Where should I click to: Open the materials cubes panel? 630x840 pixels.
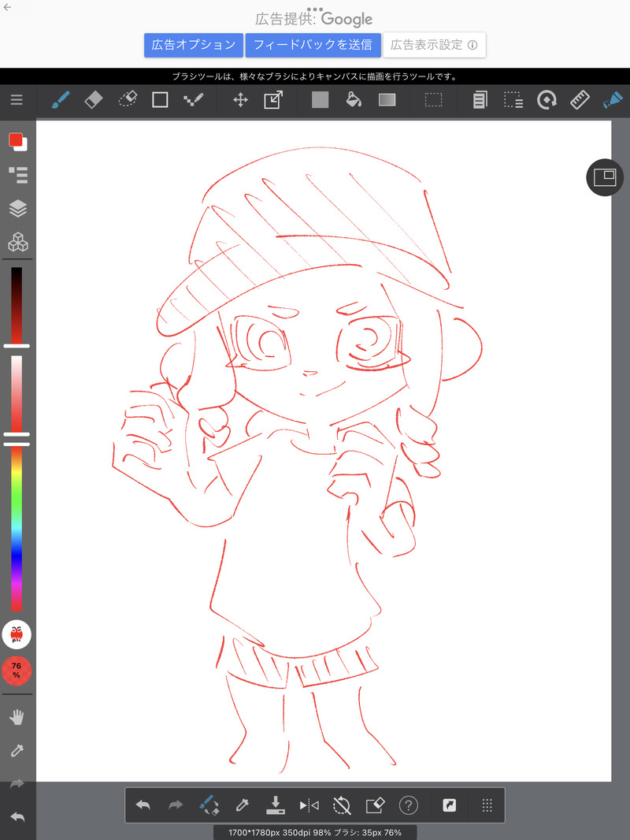click(x=17, y=242)
